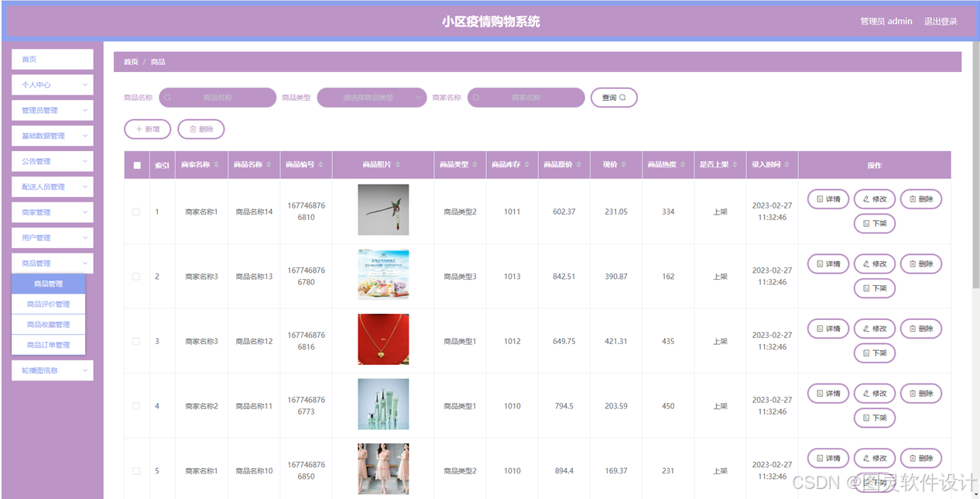Click 管理员 admin in the header
Image resolution: width=980 pixels, height=499 pixels.
[x=886, y=21]
